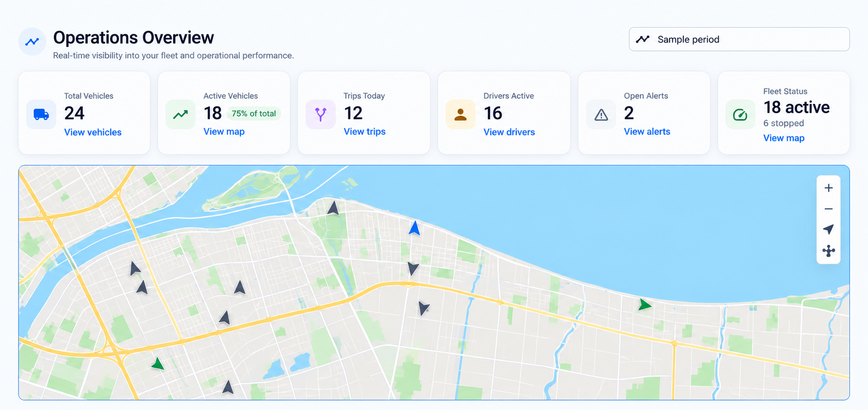The image size is (868, 410).
Task: Select the gray marker at the map's bottom edge
Action: [228, 387]
